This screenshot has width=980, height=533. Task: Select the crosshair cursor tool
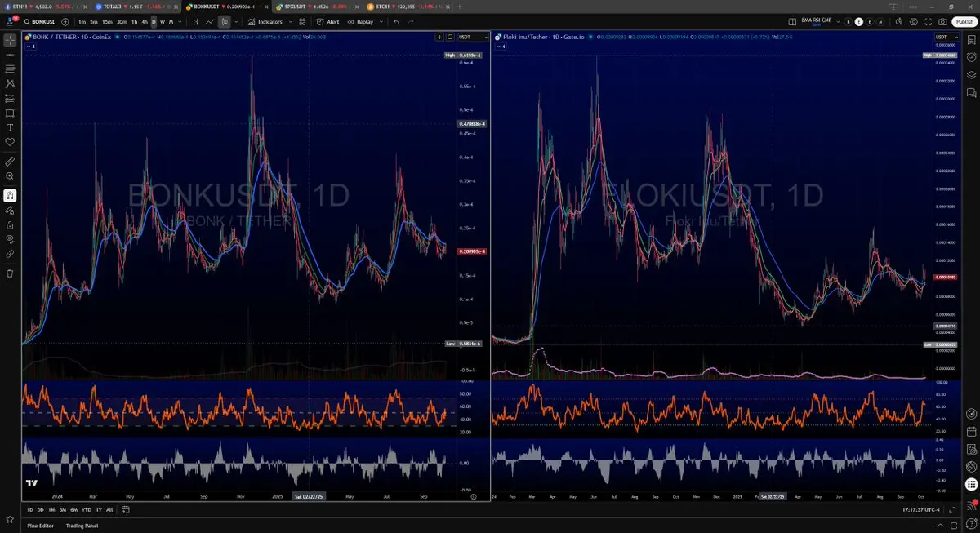(10, 39)
